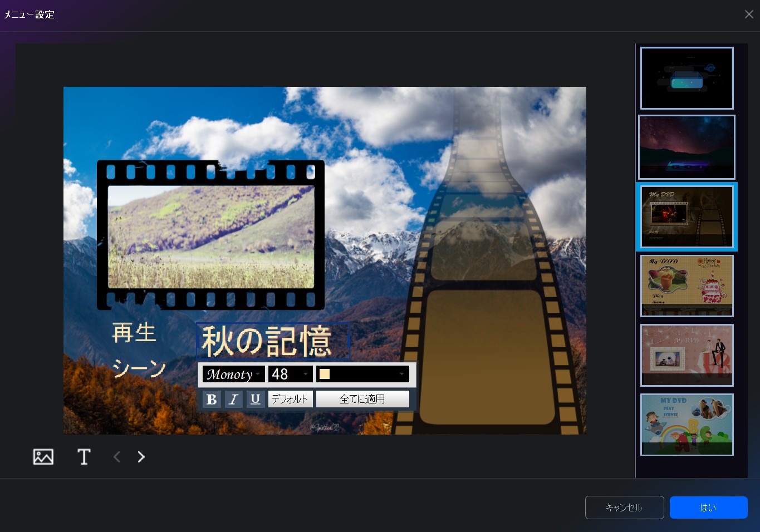This screenshot has height=532, width=760.
Task: Toggle italic formatting off
Action: coord(233,399)
